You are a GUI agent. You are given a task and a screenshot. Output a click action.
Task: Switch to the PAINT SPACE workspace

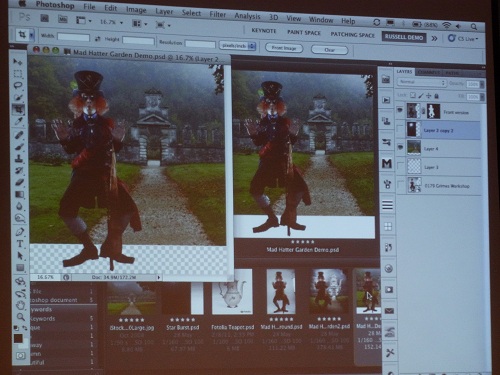pyautogui.click(x=304, y=33)
